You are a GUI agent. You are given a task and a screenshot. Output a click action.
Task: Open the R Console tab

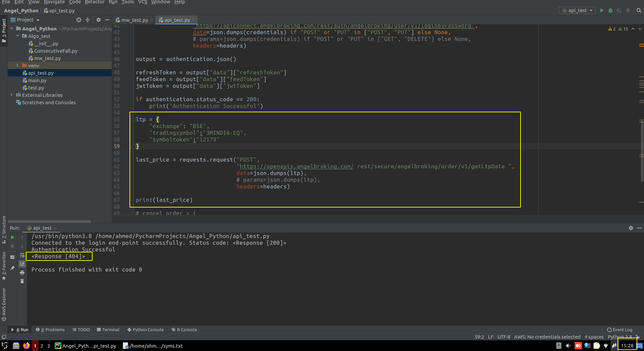184,330
